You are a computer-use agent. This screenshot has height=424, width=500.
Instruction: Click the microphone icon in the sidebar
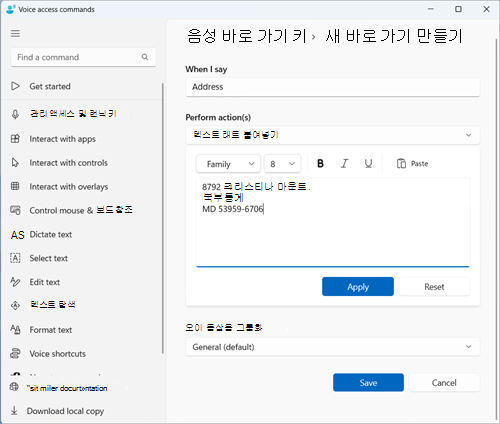(x=15, y=114)
